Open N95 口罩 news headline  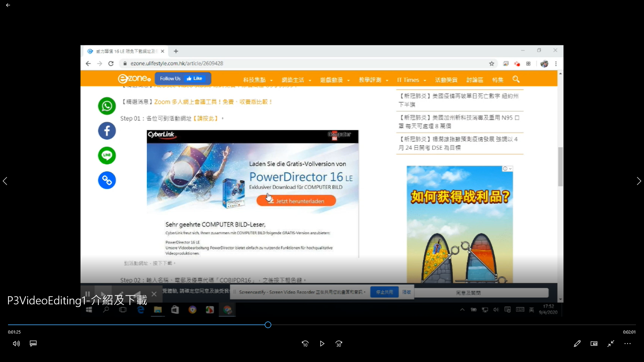pos(459,122)
